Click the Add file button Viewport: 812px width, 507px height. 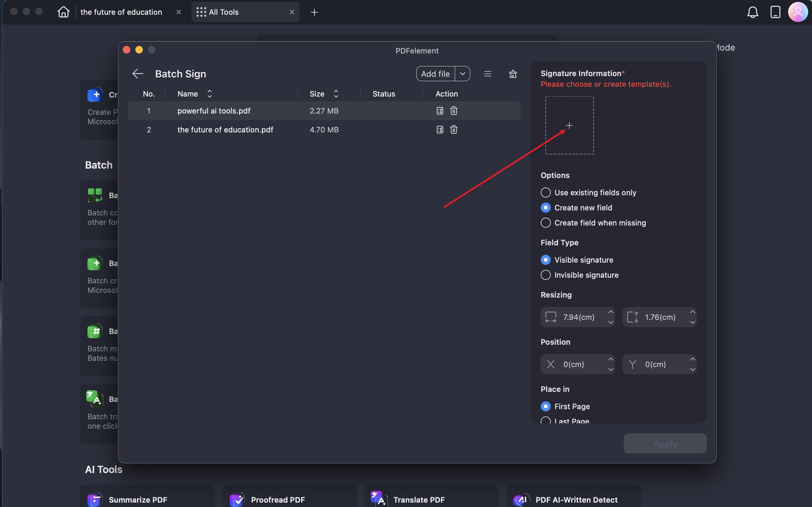click(436, 74)
